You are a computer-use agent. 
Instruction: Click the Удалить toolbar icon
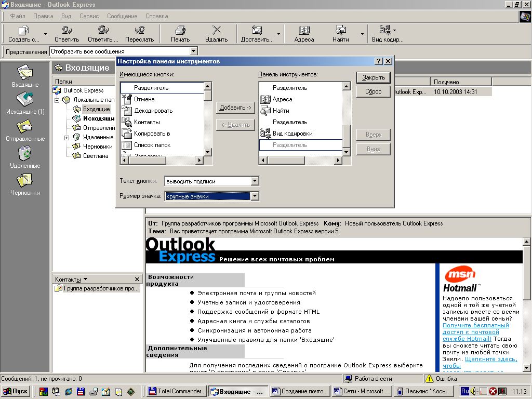217,30
